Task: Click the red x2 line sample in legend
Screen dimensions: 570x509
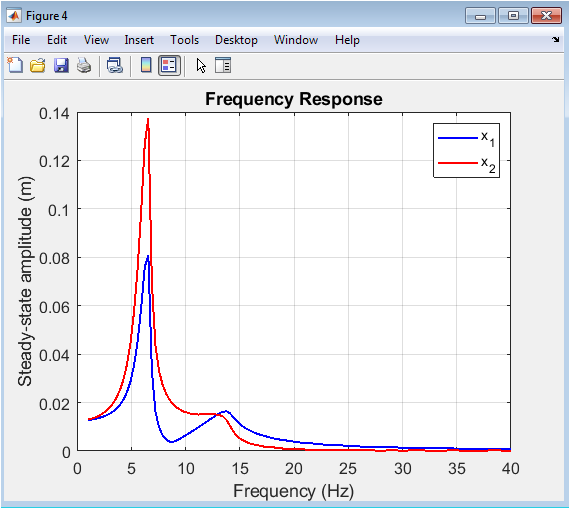Action: click(458, 163)
